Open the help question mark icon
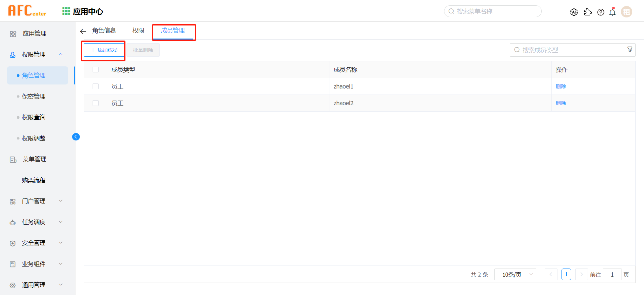The width and height of the screenshot is (644, 295). (x=601, y=12)
